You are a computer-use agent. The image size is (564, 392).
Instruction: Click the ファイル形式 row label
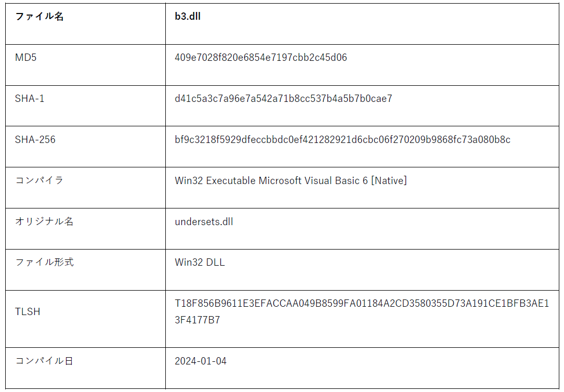(x=44, y=262)
